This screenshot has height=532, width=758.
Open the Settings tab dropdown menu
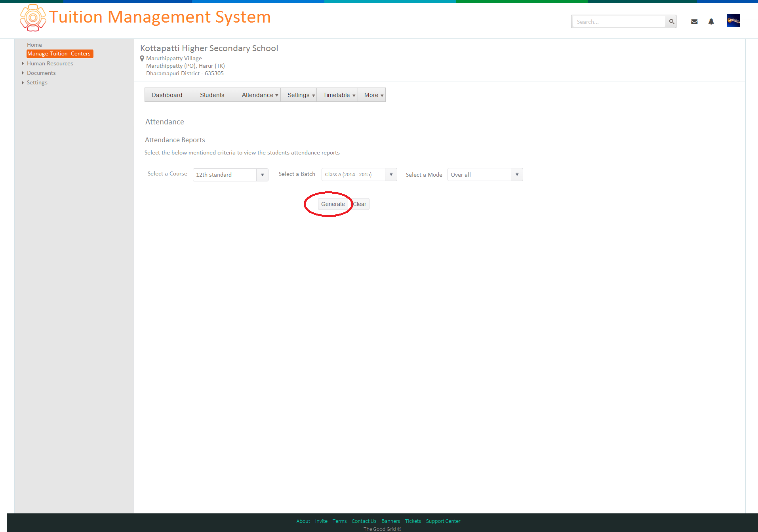(299, 95)
